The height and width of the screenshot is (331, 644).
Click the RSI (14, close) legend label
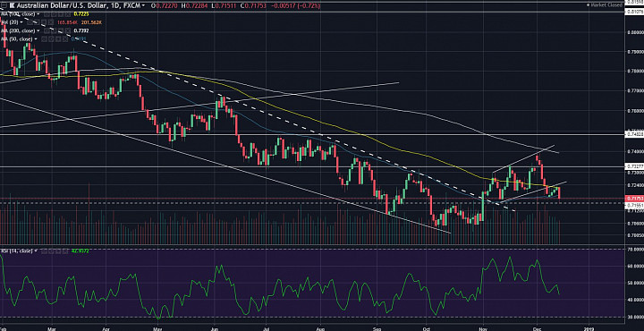(16, 250)
